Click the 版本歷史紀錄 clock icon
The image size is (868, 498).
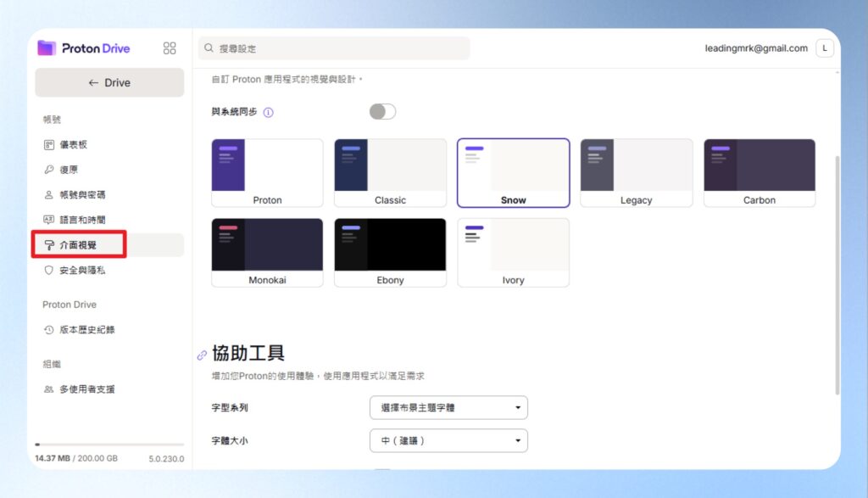pos(48,330)
